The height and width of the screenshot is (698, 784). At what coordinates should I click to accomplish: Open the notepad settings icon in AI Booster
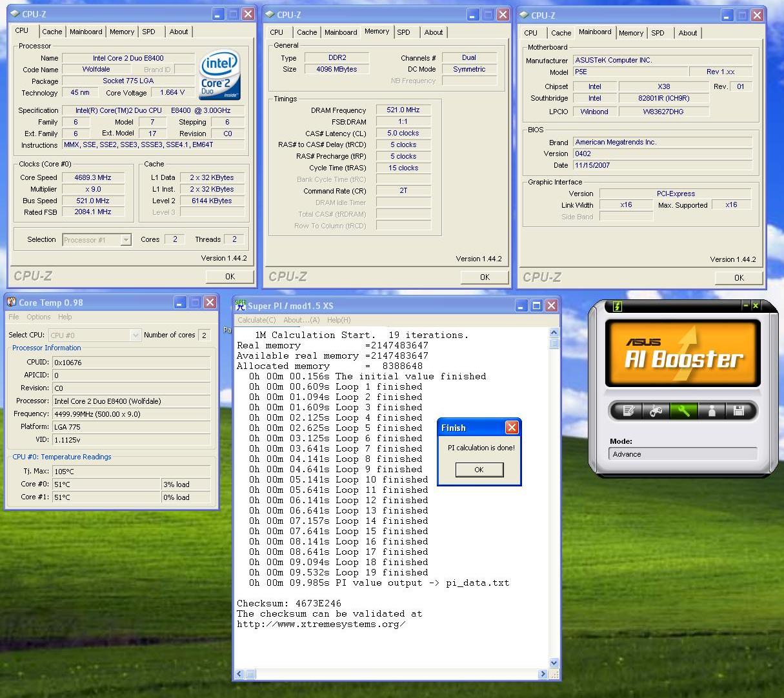pos(629,410)
